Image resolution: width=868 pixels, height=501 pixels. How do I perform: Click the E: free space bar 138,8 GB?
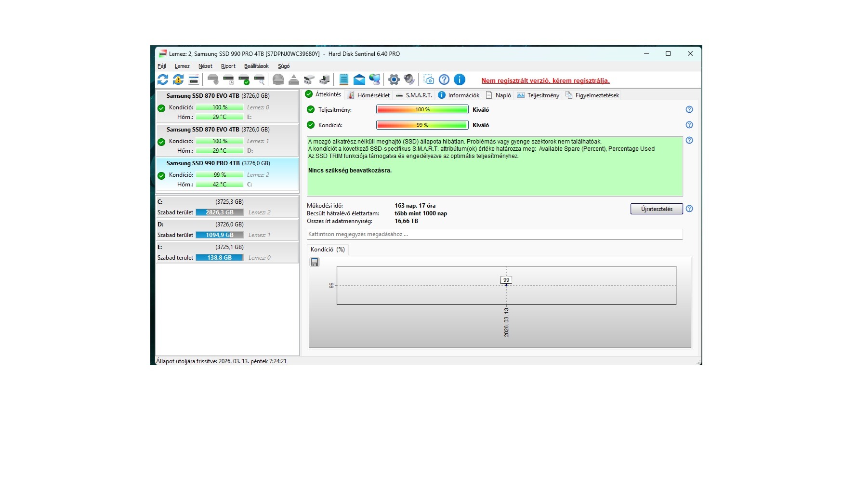coord(220,258)
